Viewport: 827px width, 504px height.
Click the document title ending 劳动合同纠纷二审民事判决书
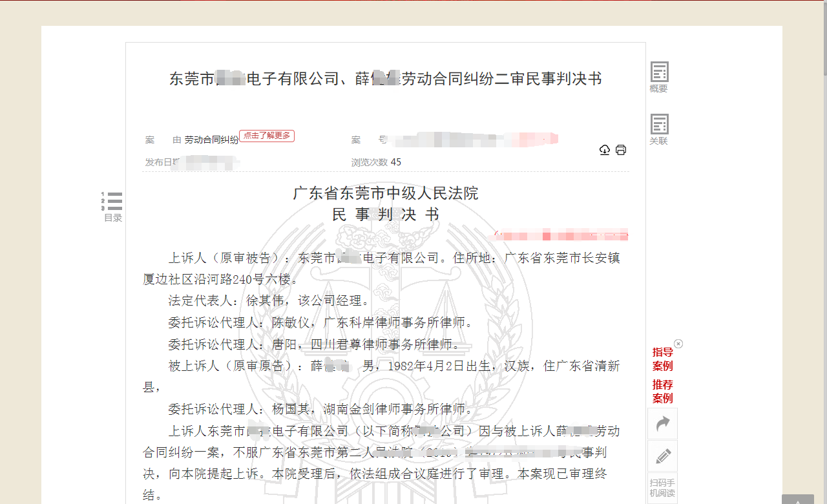pos(386,79)
